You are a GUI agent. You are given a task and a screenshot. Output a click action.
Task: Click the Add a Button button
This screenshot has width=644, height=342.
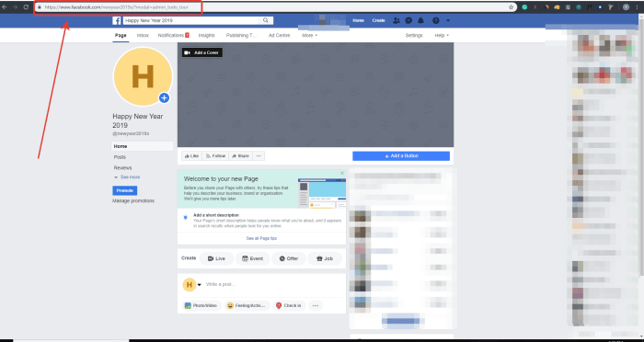pos(401,156)
